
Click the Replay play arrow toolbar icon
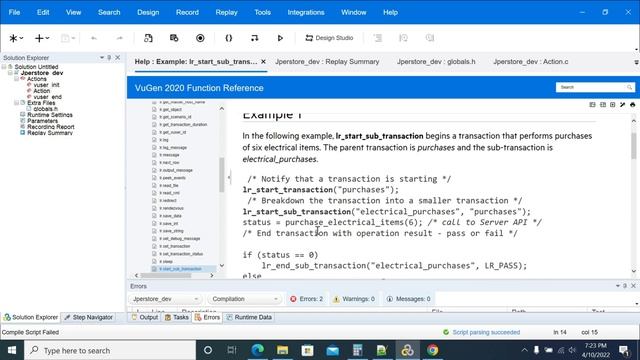click(280, 38)
